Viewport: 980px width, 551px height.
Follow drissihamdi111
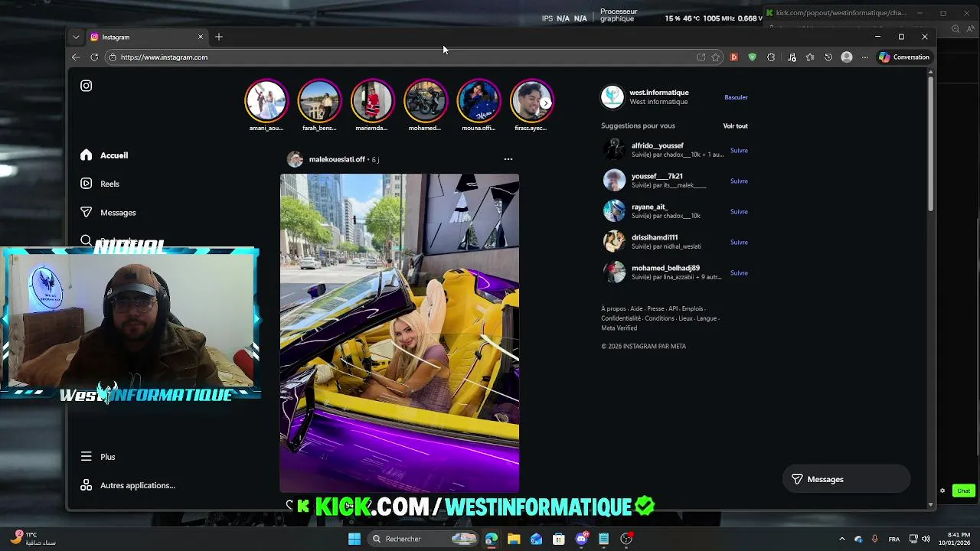739,242
